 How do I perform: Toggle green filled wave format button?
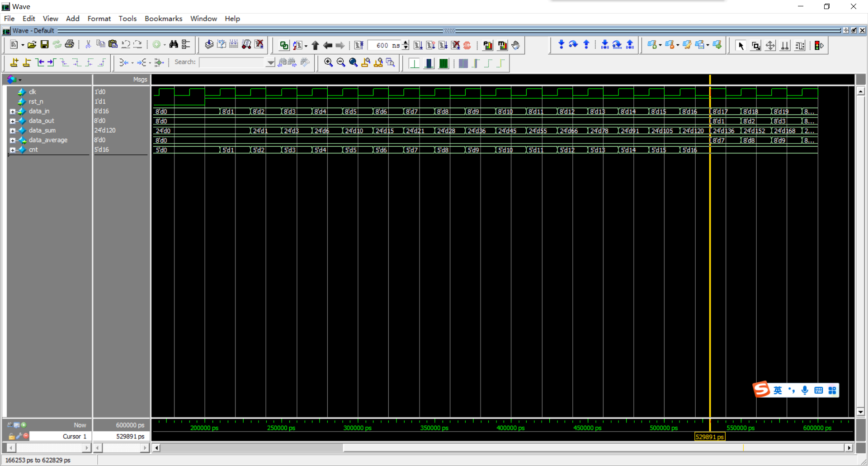coord(444,63)
